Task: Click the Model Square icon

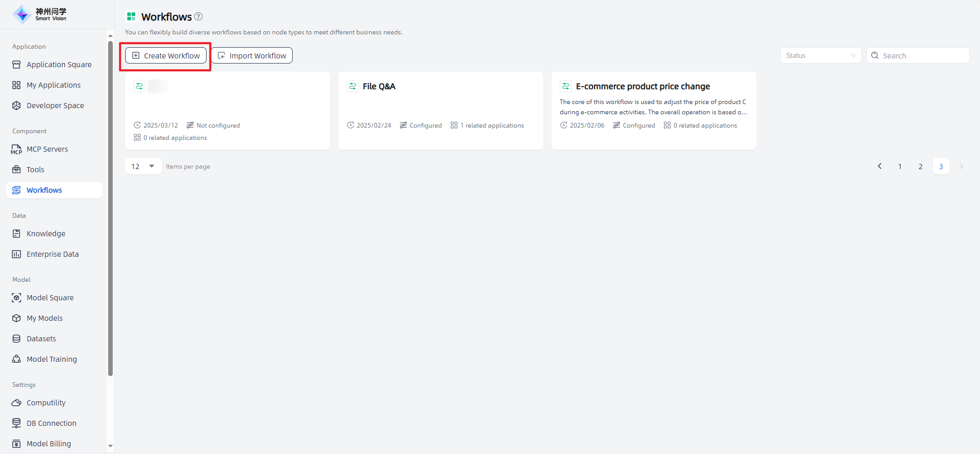Action: point(16,298)
